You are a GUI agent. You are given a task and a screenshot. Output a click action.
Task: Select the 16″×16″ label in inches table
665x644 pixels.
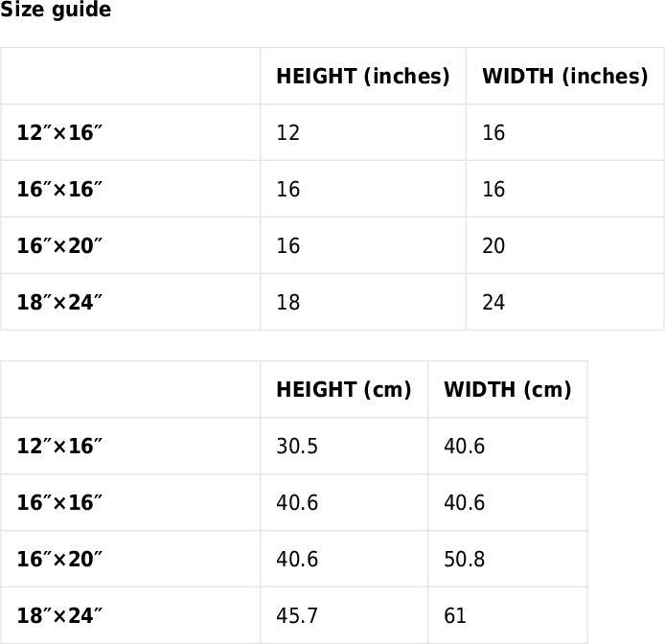coord(59,190)
